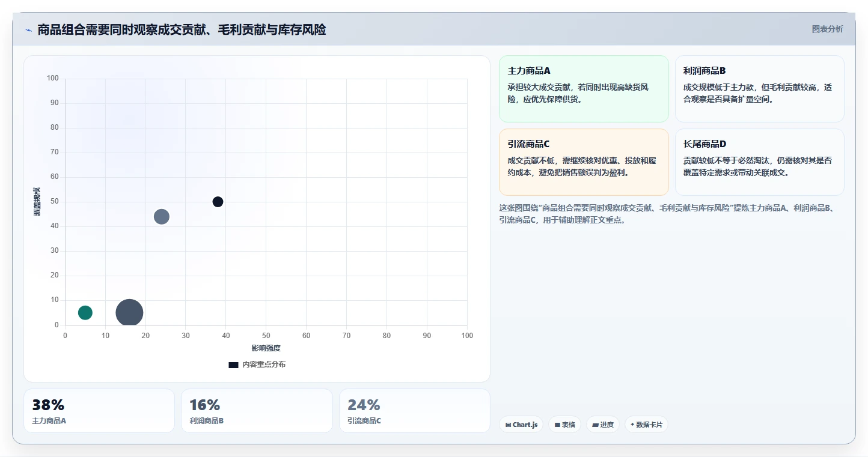
Task: Select the Chart.js tag chip
Action: [521, 425]
